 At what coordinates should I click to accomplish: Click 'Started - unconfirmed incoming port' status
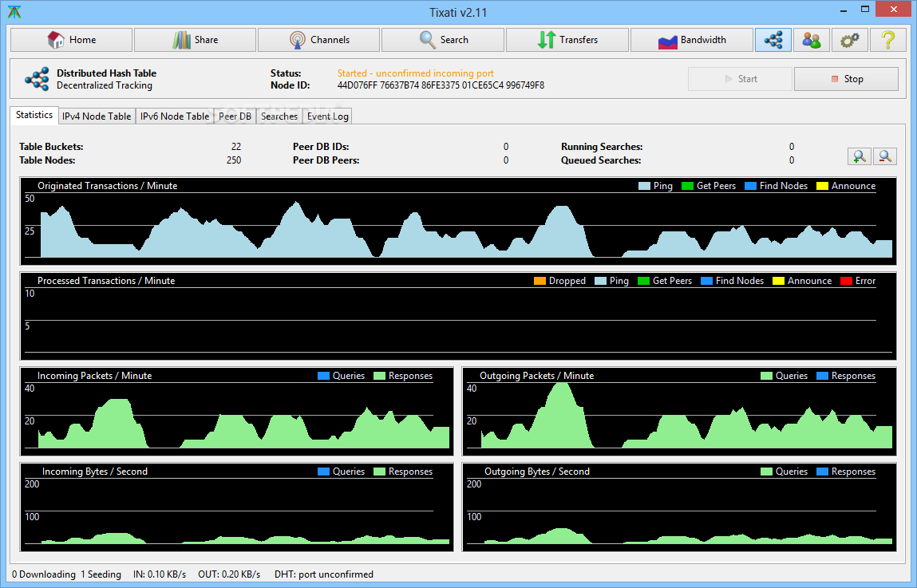[x=415, y=73]
